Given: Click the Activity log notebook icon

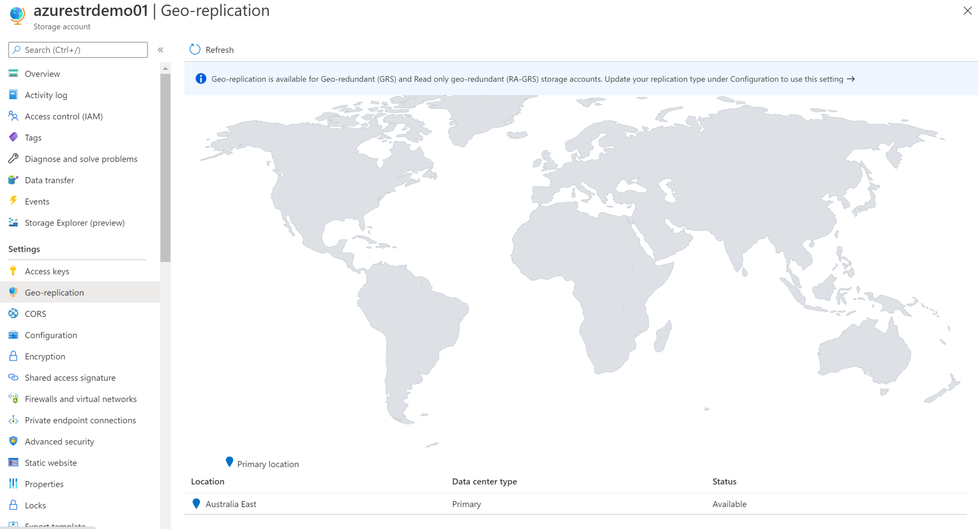Looking at the screenshot, I should (x=13, y=95).
